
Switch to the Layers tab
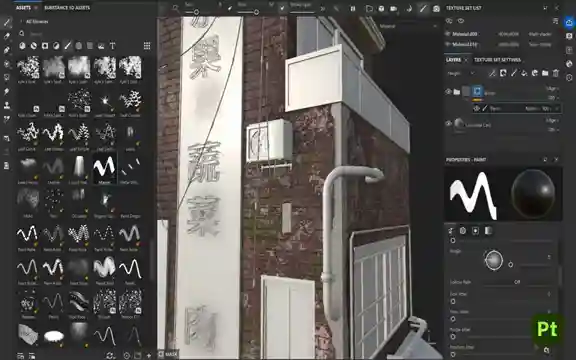pos(453,60)
